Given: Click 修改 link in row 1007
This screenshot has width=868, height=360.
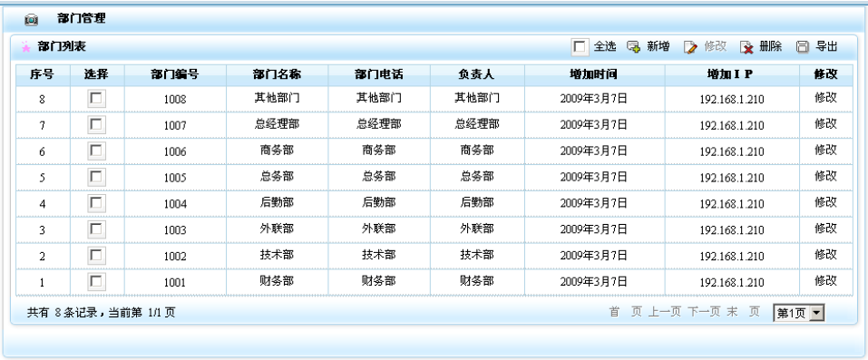Looking at the screenshot, I should pyautogui.click(x=825, y=123).
